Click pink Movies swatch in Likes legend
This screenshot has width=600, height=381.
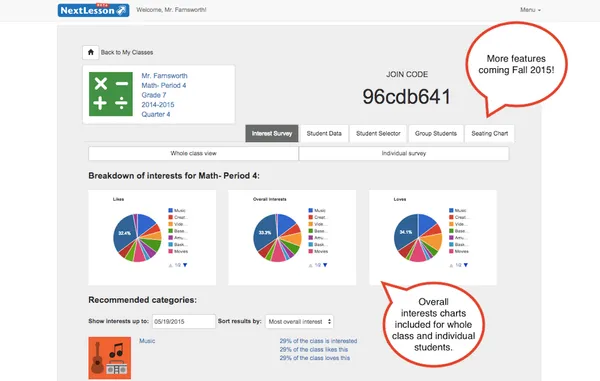point(170,251)
